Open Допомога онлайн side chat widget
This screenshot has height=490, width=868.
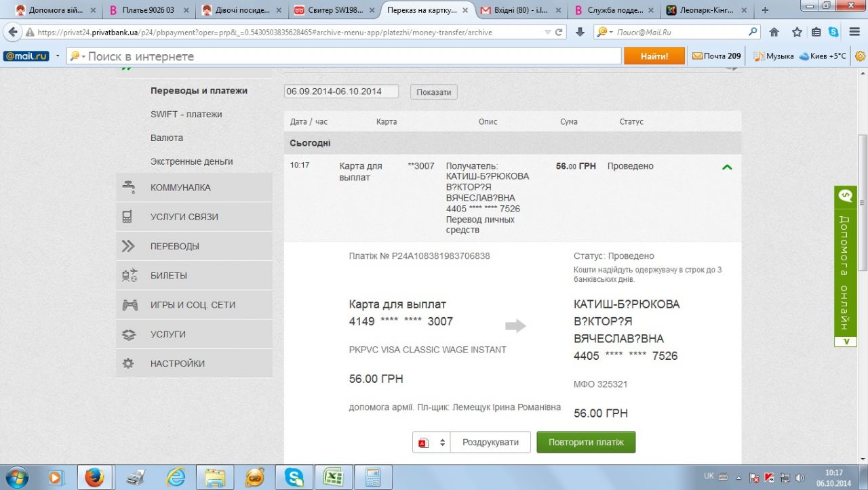845,266
